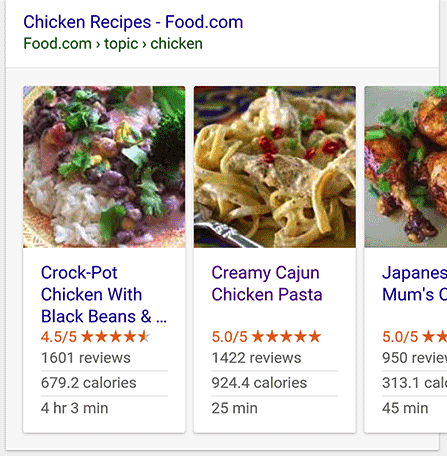Image resolution: width=447 pixels, height=456 pixels.
Task: Click the 950 reviews text
Action: point(414,358)
